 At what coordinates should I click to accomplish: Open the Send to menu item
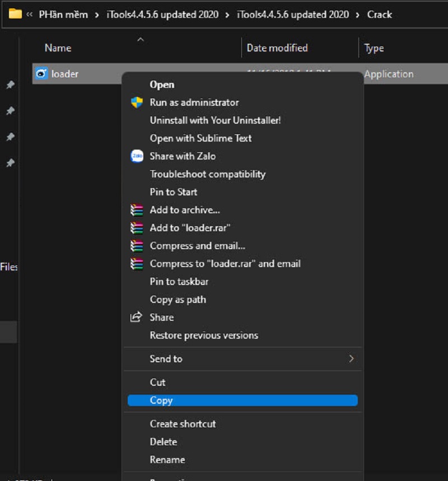(242, 359)
